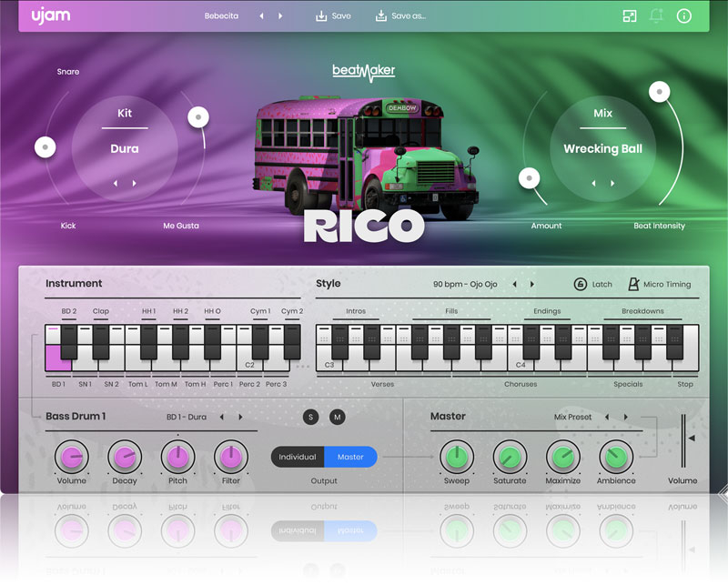Click the Breakdowns label

(642, 311)
